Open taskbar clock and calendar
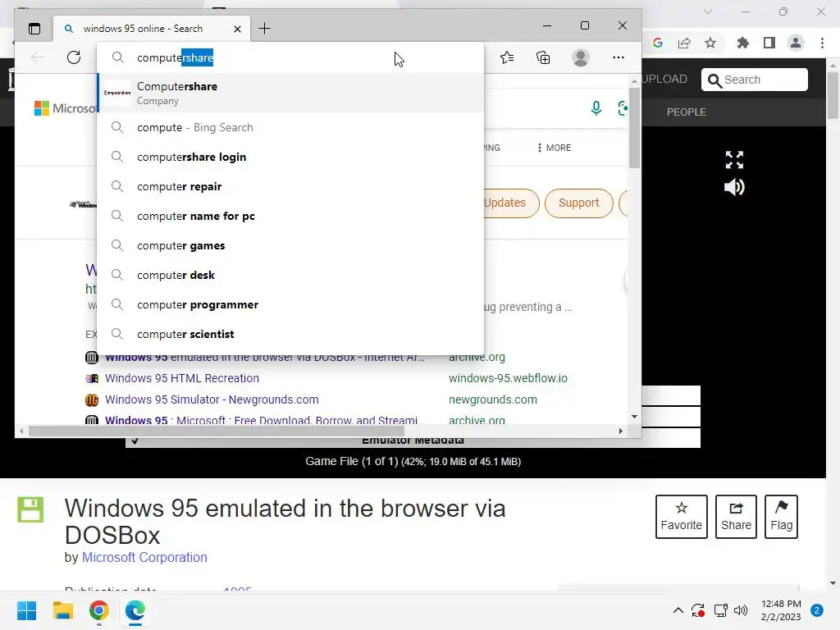Screen dimensions: 840x630 [781, 610]
